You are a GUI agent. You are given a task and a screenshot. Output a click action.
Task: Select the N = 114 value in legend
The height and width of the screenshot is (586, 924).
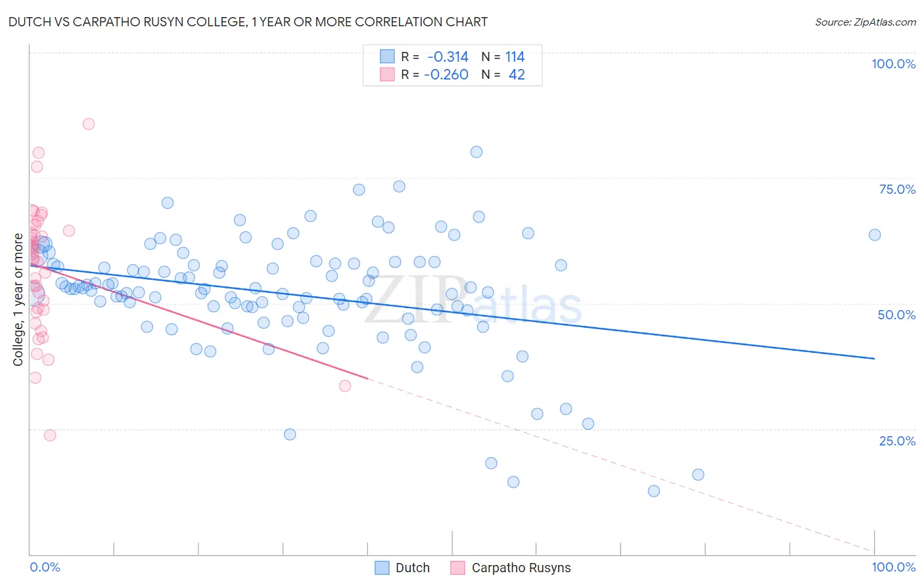503,56
